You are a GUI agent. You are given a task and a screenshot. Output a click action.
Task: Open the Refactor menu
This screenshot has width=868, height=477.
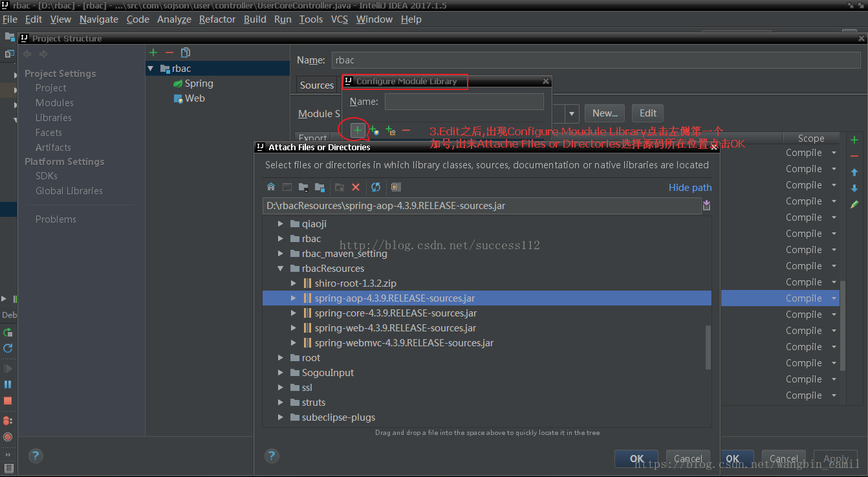pos(217,19)
